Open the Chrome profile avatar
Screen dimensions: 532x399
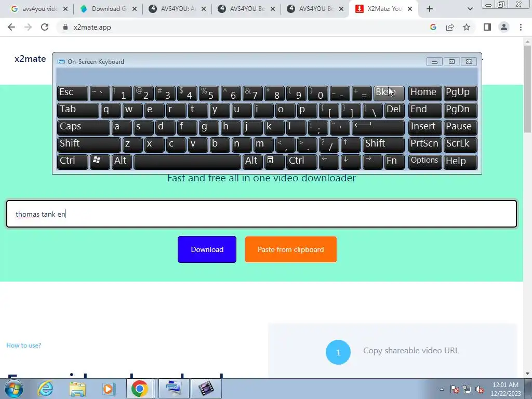coord(504,27)
